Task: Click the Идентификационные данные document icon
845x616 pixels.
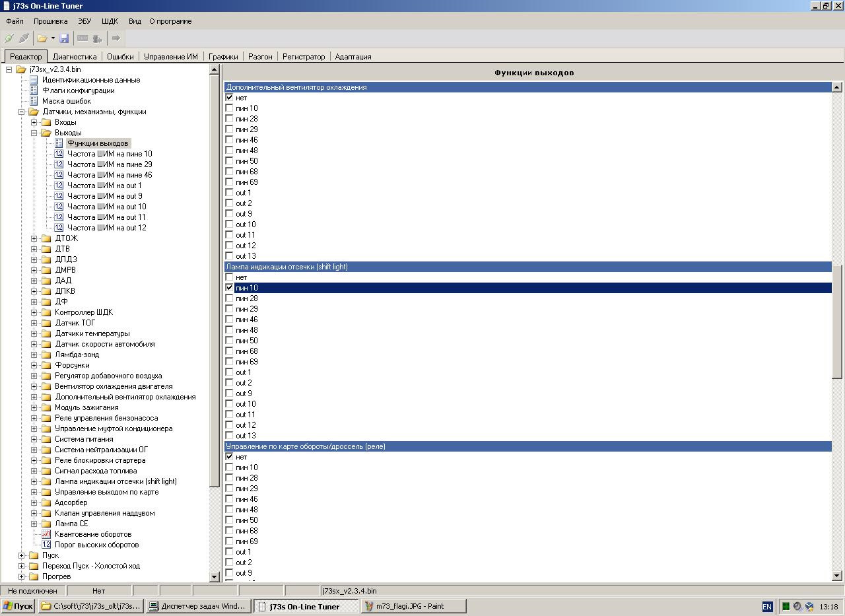Action: [x=34, y=80]
